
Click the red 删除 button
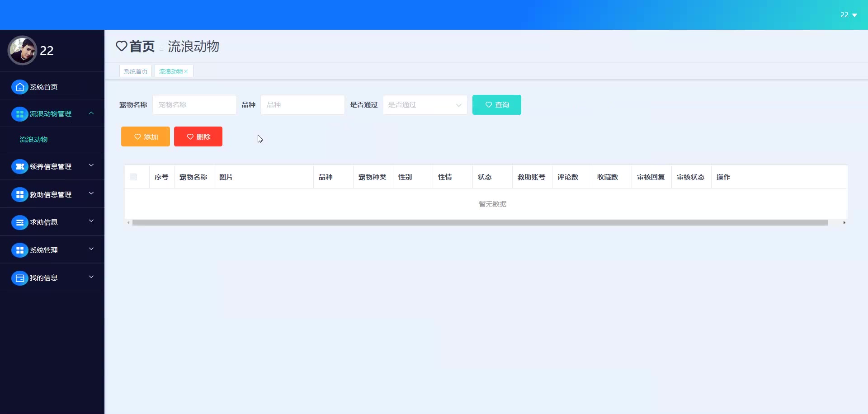tap(198, 136)
